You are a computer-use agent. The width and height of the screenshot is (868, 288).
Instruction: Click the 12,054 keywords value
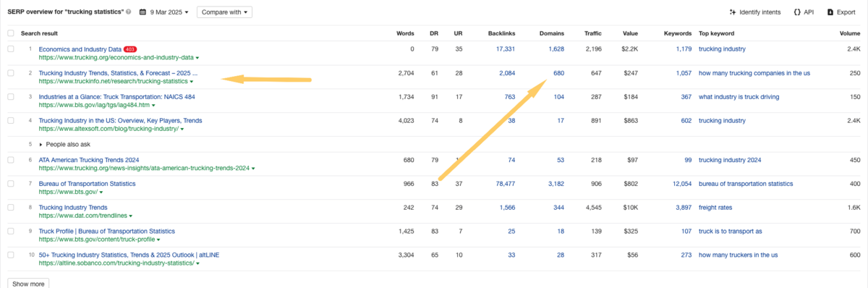(x=681, y=184)
